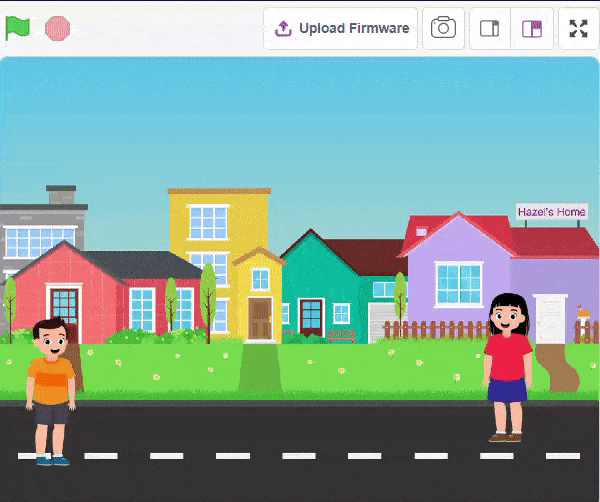
Task: Click the green flag to start
Action: (x=18, y=28)
